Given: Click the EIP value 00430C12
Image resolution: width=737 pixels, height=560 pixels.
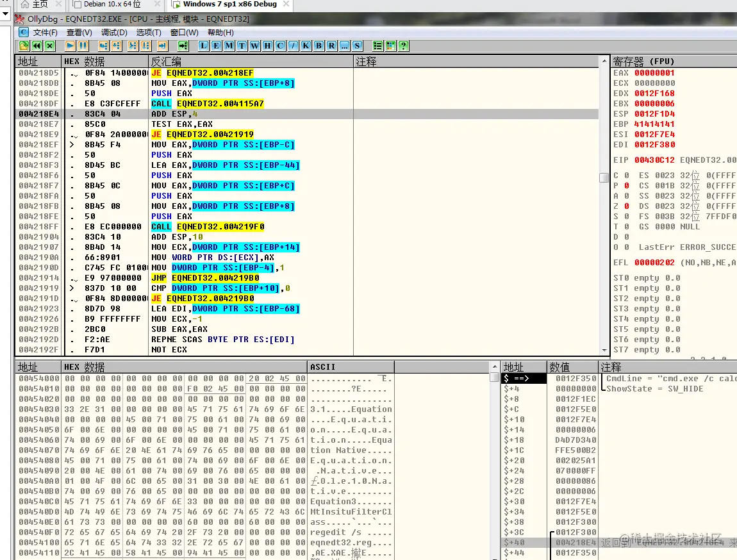Looking at the screenshot, I should click(x=654, y=160).
